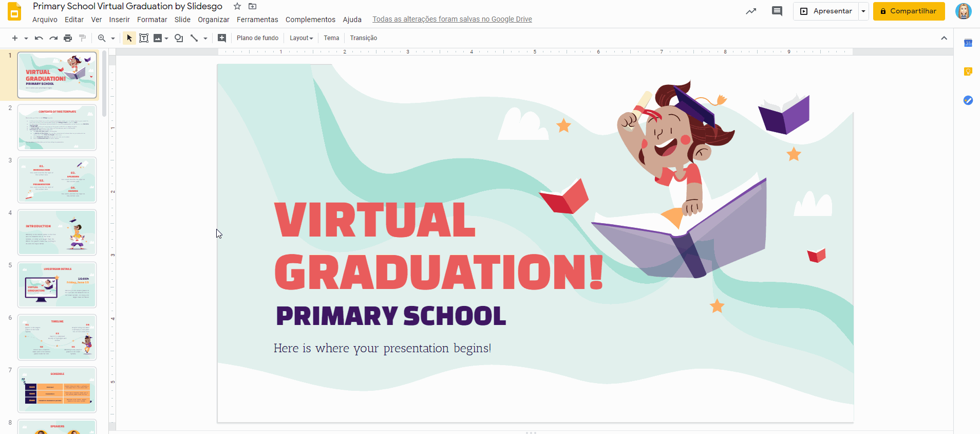Click the print icon
The height and width of the screenshot is (434, 980).
click(x=68, y=38)
